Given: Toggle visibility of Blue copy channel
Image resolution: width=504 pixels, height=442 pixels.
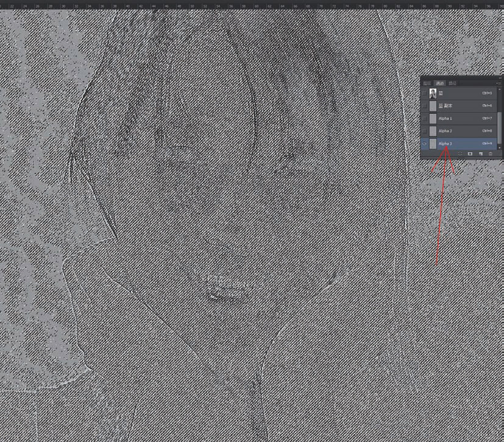Looking at the screenshot, I should click(x=424, y=105).
